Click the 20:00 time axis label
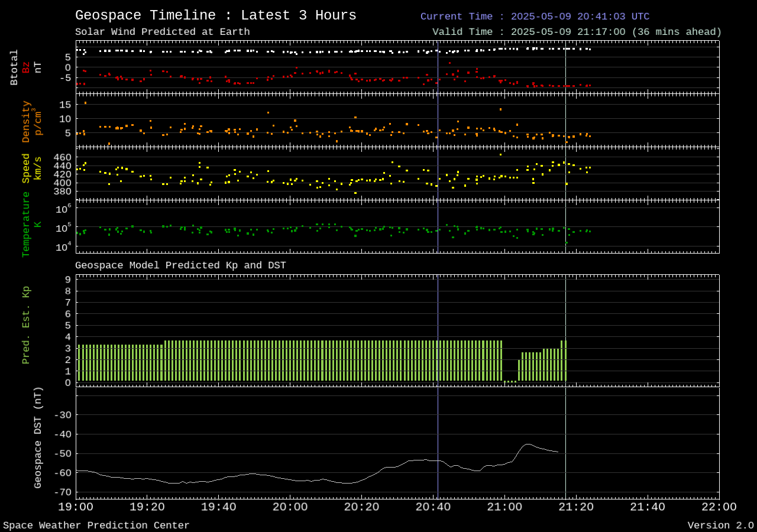The height and width of the screenshot is (532, 757). pos(290,507)
